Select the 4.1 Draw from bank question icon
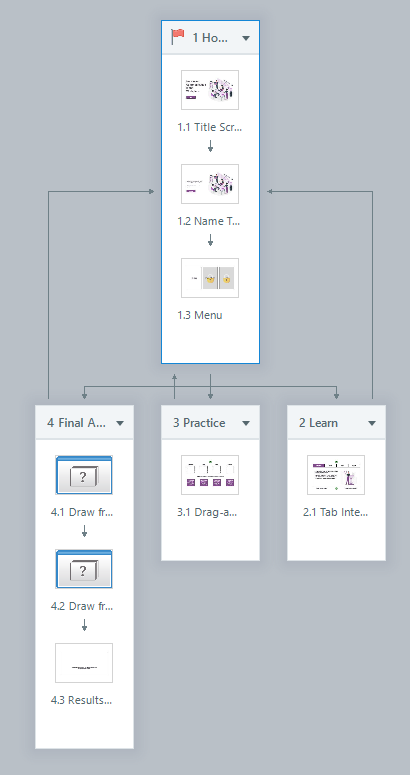Screen dimensions: 410x775 pyautogui.click(x=84, y=475)
